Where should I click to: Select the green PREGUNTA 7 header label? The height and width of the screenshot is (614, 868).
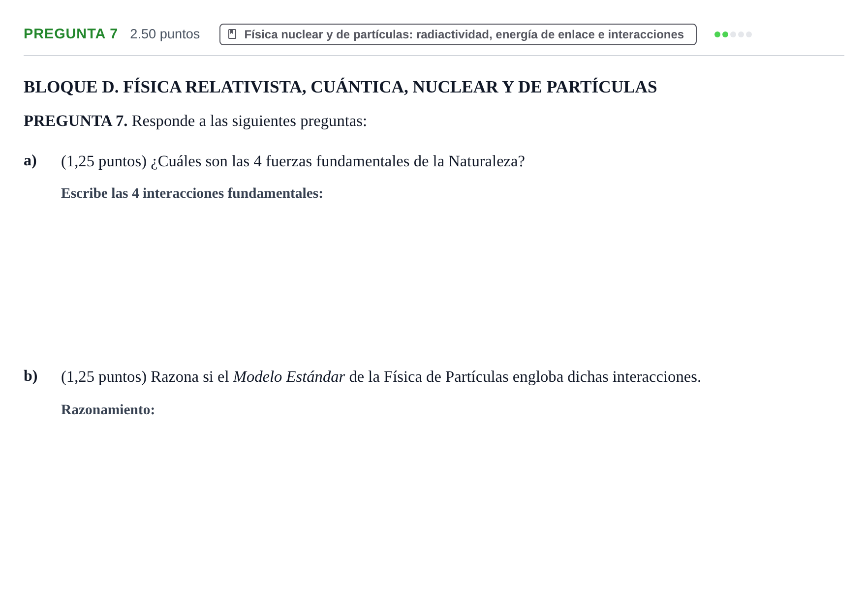coord(71,34)
